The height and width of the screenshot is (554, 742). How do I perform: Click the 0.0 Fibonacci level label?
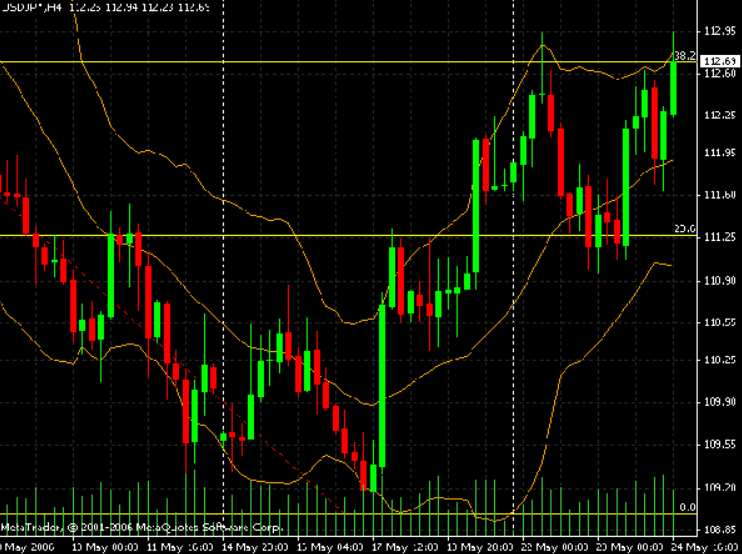pos(687,508)
